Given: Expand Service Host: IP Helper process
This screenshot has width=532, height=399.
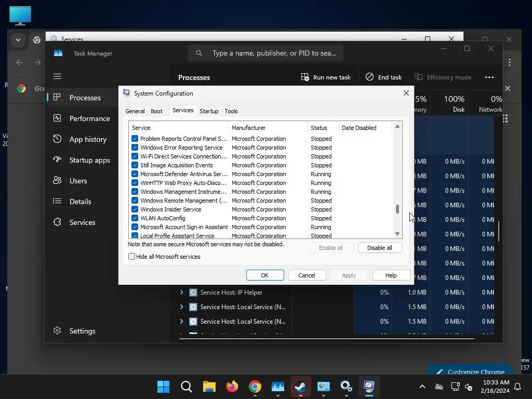Looking at the screenshot, I should pyautogui.click(x=181, y=292).
